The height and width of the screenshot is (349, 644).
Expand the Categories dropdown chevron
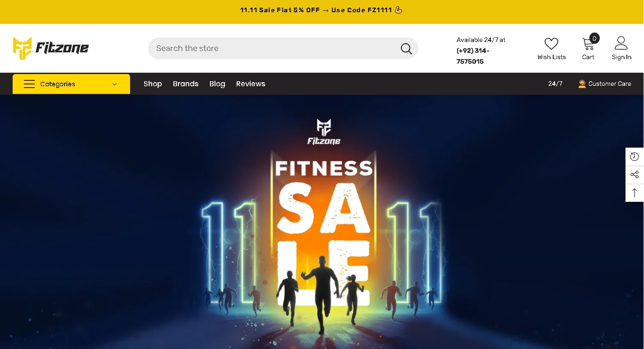click(115, 84)
